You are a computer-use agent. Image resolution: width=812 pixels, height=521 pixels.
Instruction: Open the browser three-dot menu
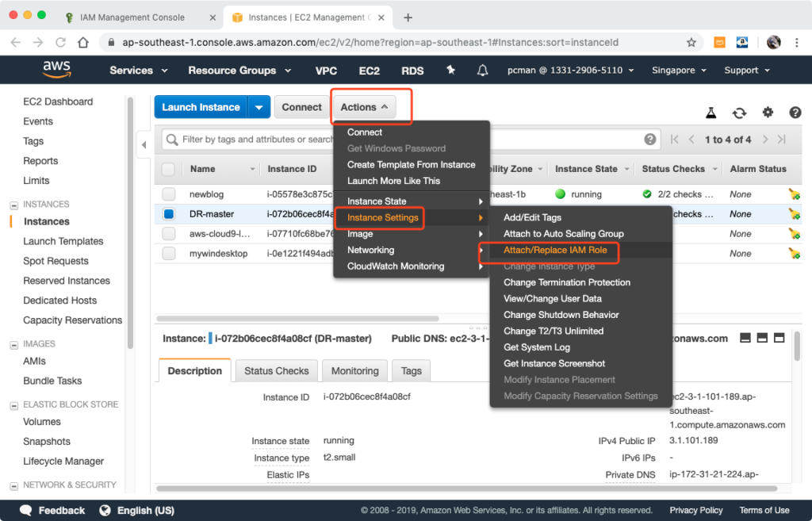(x=796, y=43)
